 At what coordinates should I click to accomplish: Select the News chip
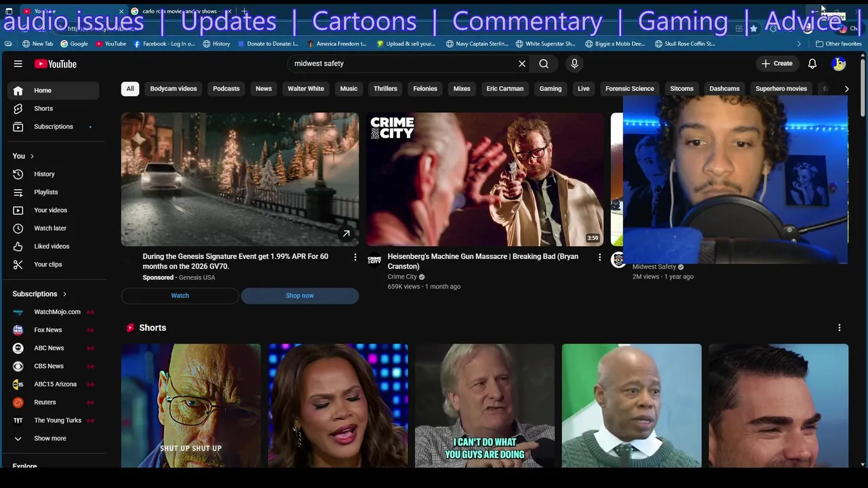point(264,89)
